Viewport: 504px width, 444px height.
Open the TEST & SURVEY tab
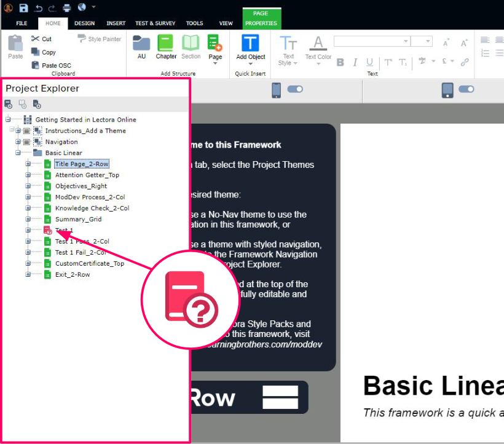coord(156,23)
